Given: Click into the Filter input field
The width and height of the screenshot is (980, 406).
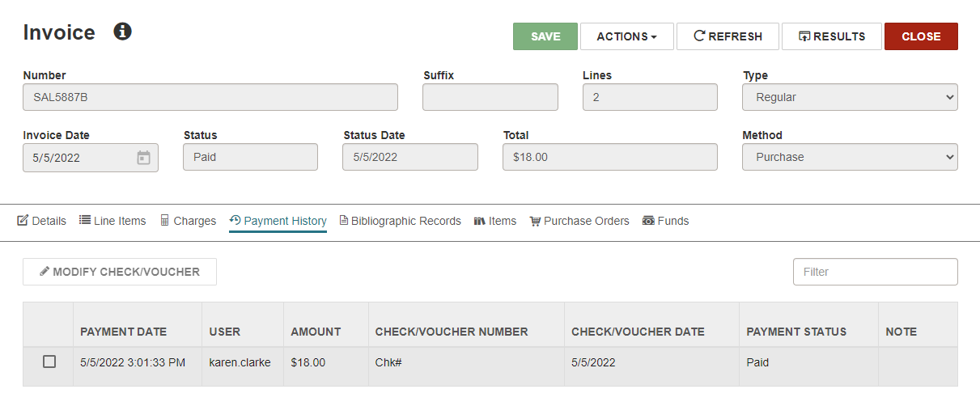Looking at the screenshot, I should (x=876, y=272).
